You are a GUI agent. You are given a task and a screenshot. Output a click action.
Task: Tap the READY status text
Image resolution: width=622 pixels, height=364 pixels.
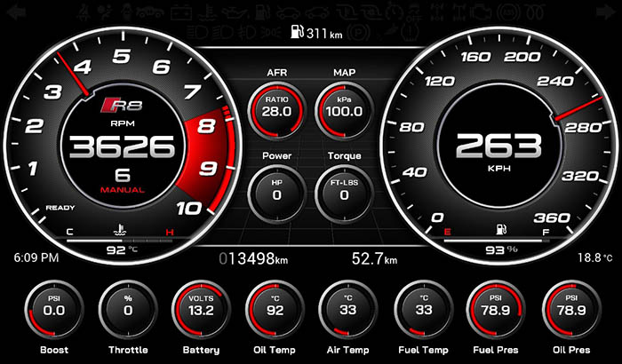[x=60, y=208]
